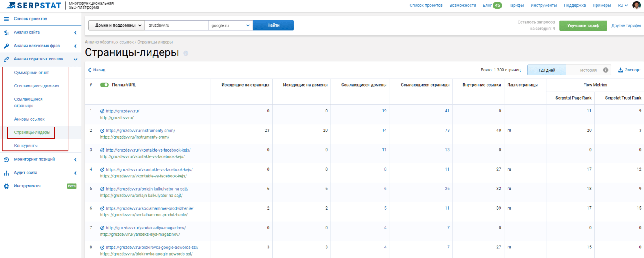The image size is (644, 258).
Task: Expand the Мониторинг позиций section chevron
Action: tap(75, 160)
